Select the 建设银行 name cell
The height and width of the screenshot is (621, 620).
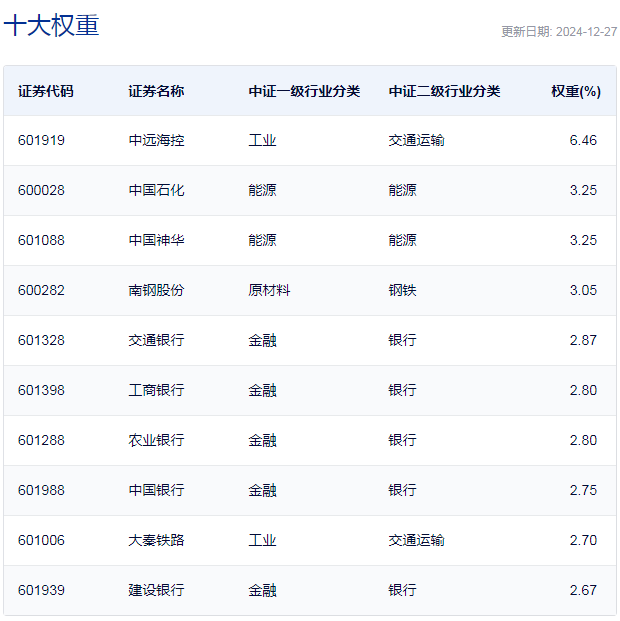(x=156, y=590)
